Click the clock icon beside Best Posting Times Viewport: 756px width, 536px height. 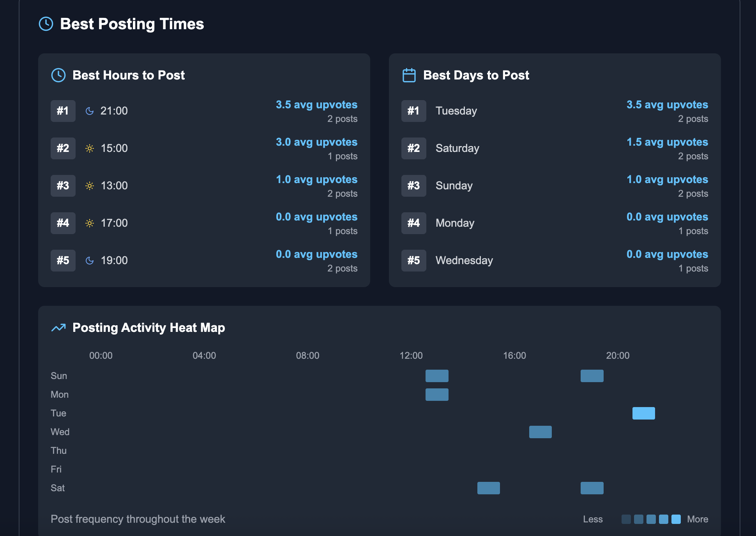coord(46,24)
